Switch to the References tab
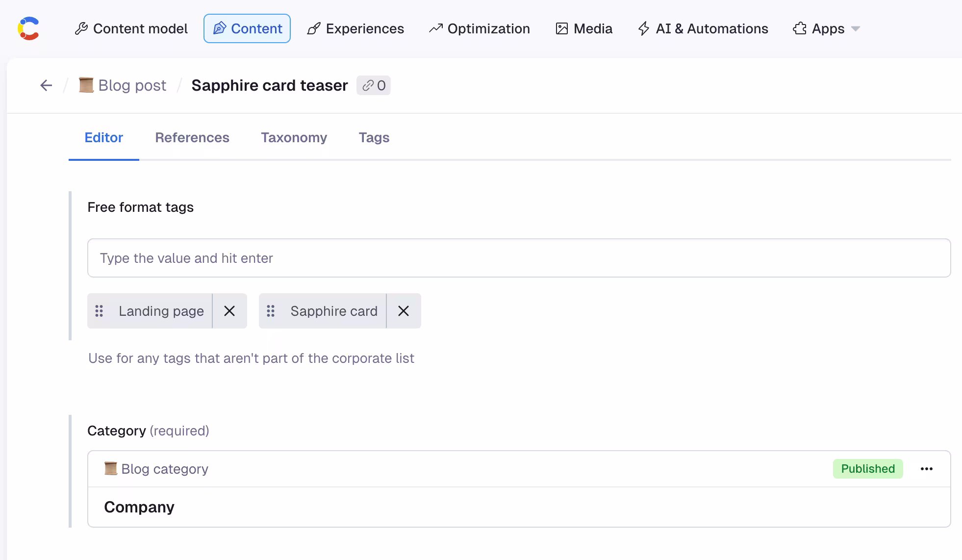 click(192, 138)
